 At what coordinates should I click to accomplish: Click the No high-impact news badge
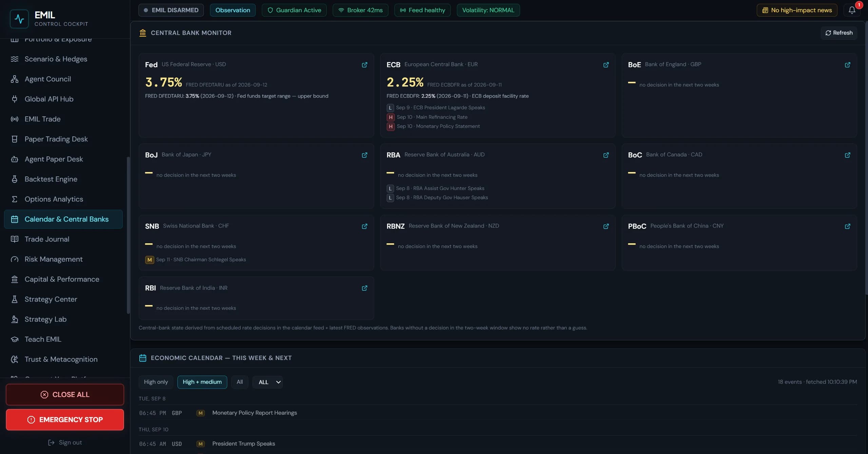tap(797, 10)
